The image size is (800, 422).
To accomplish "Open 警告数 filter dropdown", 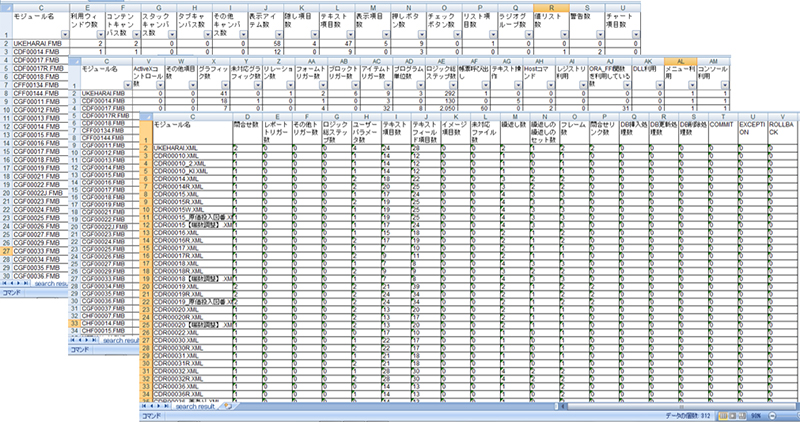I will point(601,35).
